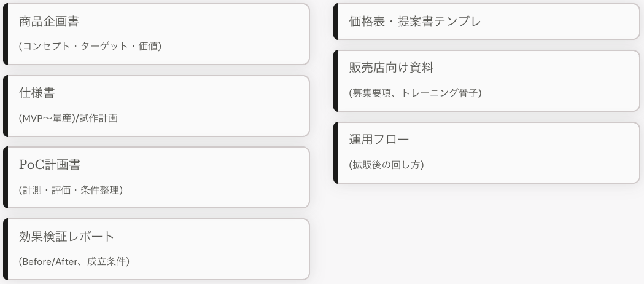
Task: Select the PoC計画書 card title
Action: [x=50, y=165]
